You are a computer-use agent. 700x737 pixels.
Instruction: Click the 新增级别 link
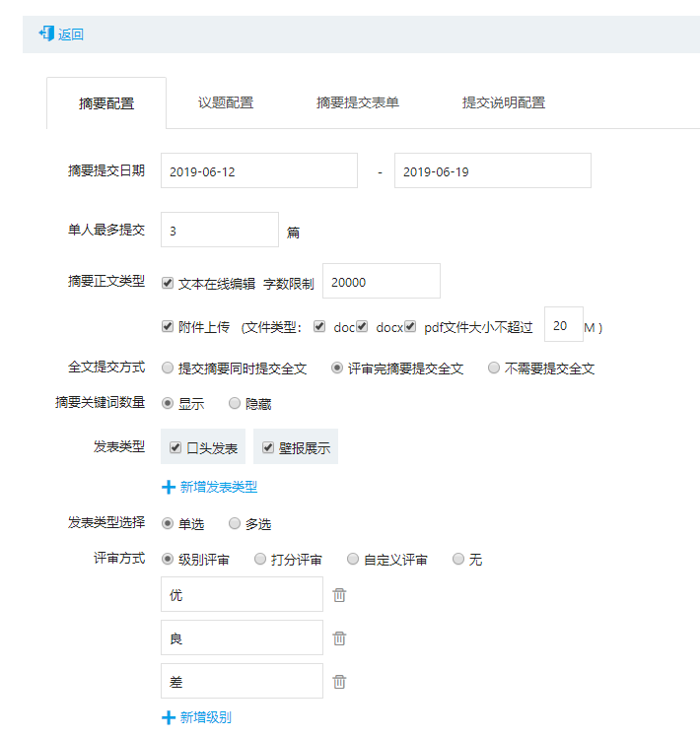[206, 717]
